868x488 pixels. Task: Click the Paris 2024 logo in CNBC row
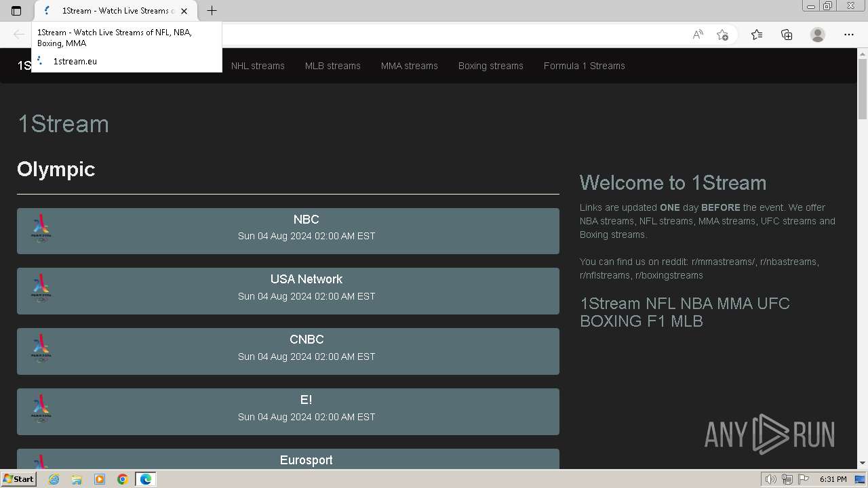41,348
